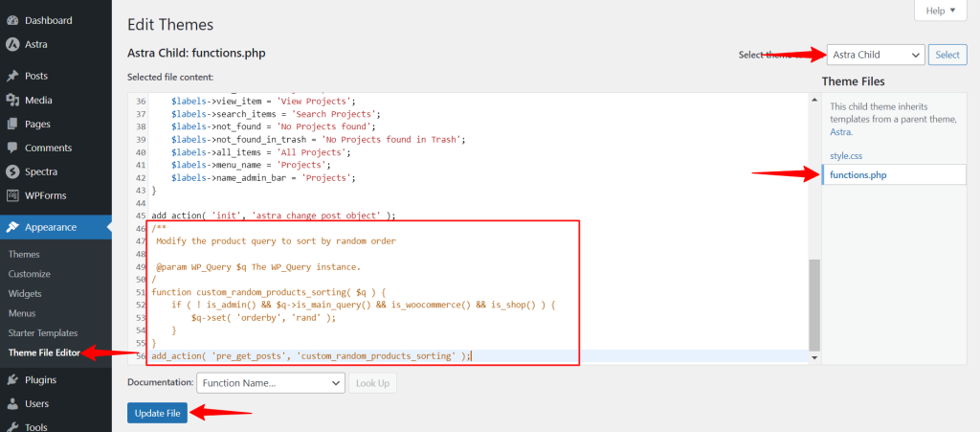Screen dimensions: 980x432
Task: Open Customize submenu link
Action: (30, 274)
